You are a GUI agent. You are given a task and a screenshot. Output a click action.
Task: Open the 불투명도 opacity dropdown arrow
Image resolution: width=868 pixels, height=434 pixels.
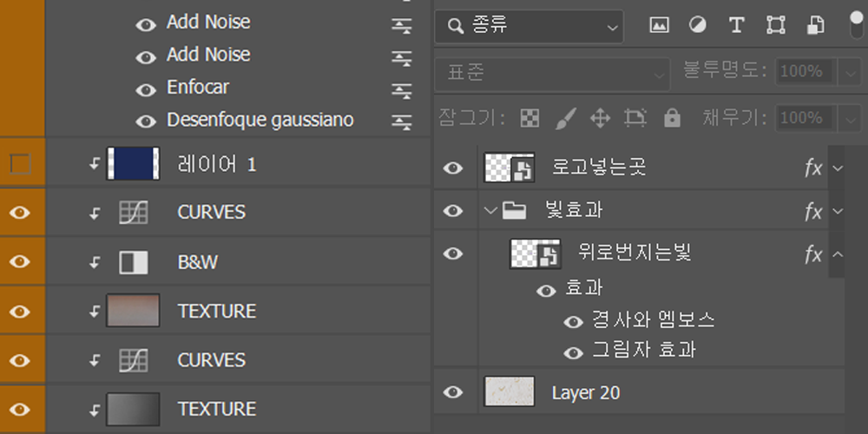pyautogui.click(x=848, y=71)
